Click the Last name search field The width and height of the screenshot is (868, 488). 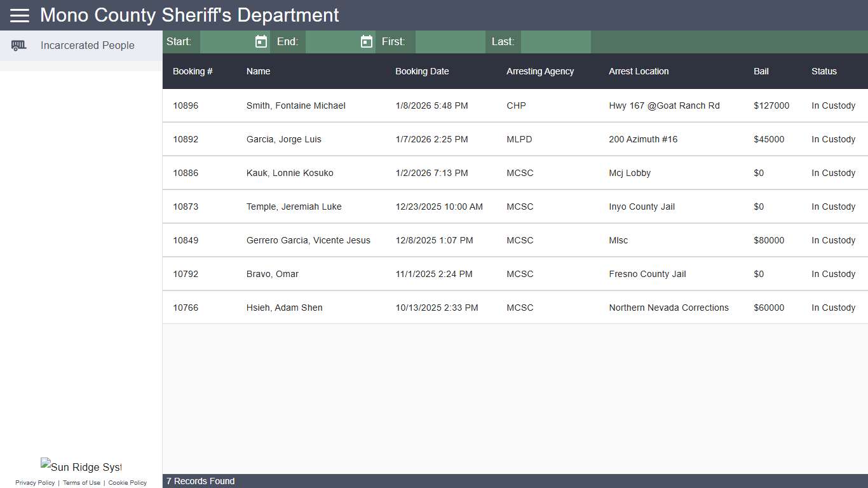point(555,41)
